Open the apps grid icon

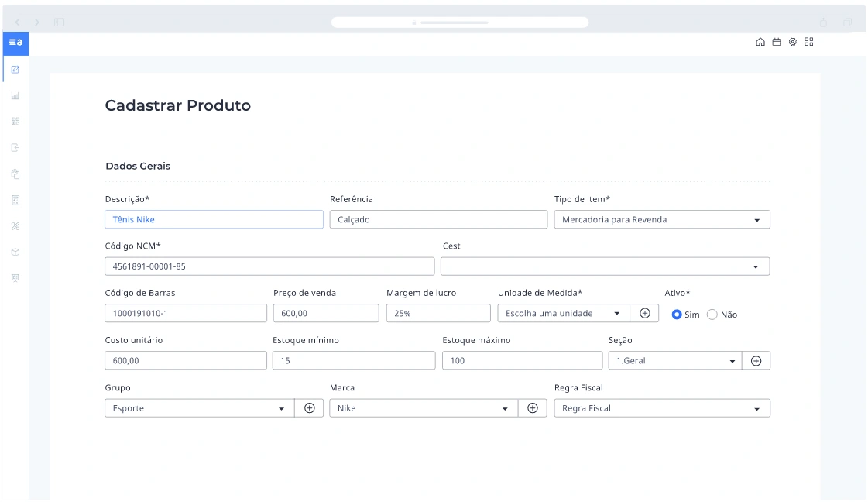809,42
